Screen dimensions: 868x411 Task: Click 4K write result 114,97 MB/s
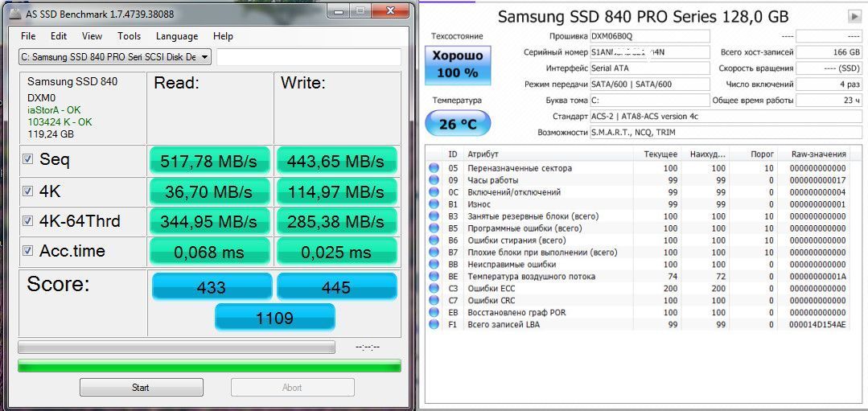click(335, 191)
